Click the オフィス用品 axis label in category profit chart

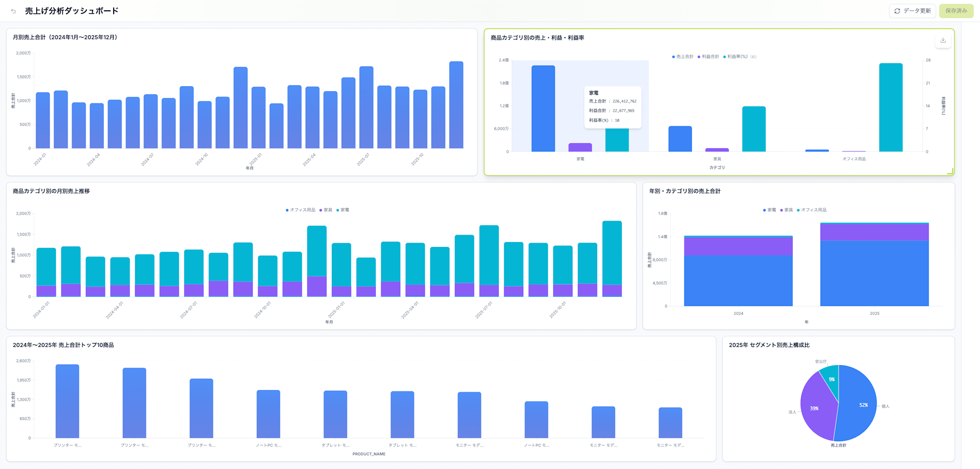[x=854, y=159]
